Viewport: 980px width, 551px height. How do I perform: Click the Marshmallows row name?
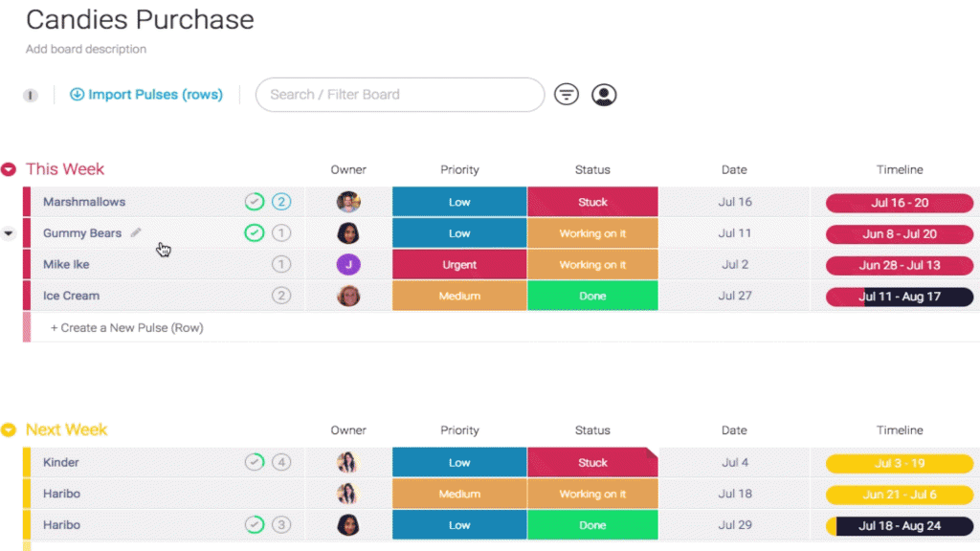pos(84,202)
